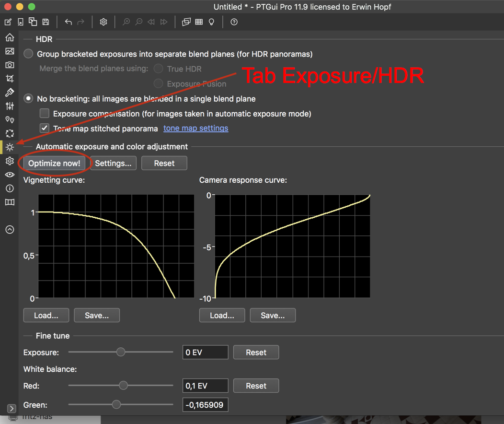Click the Open project toolbar icon
This screenshot has width=504, height=424.
click(x=21, y=22)
